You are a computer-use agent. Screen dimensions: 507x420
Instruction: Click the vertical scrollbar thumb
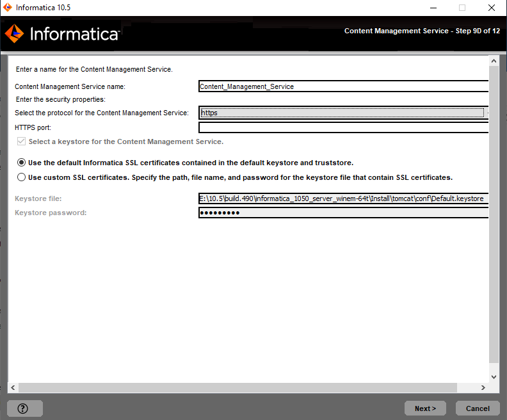[494, 214]
